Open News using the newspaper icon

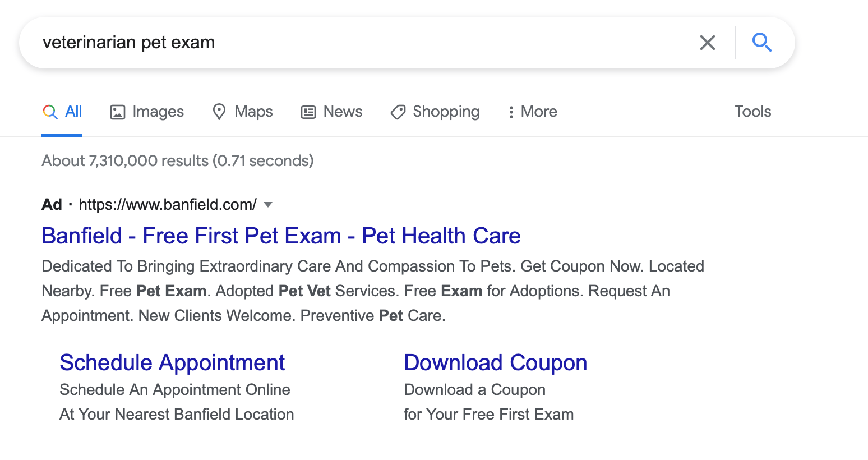point(307,112)
